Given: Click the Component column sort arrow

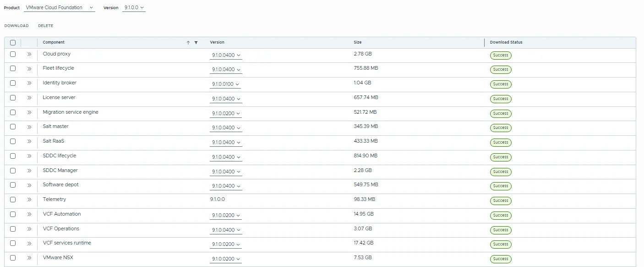Looking at the screenshot, I should click(x=188, y=43).
